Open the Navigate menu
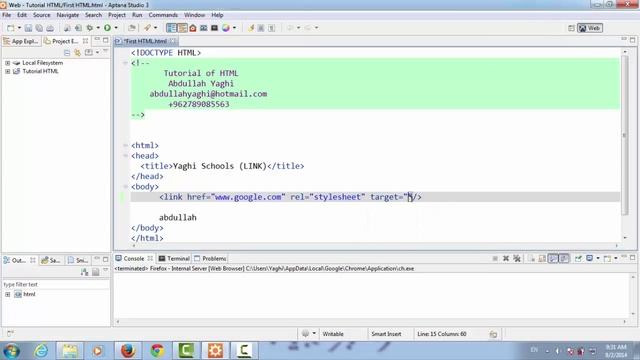Image resolution: width=640 pixels, height=360 pixels. pyautogui.click(x=68, y=15)
